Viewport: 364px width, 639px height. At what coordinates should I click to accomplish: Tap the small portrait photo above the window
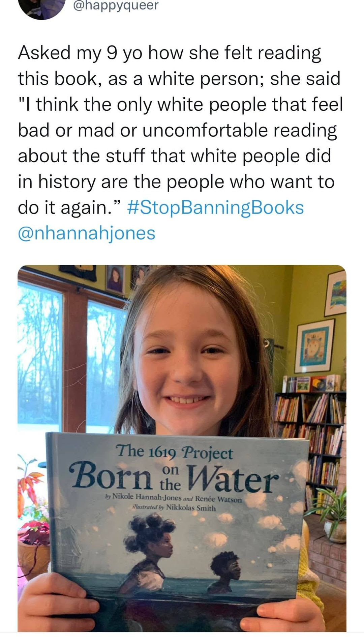(115, 278)
